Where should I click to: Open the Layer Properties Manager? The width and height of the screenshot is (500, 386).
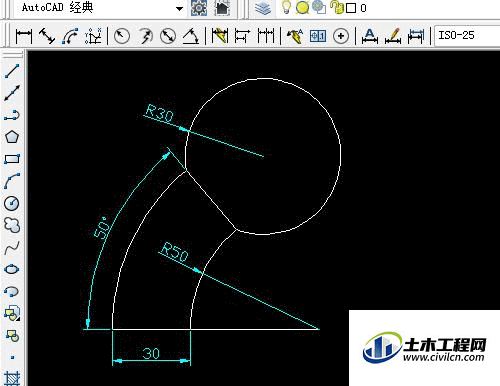click(x=263, y=8)
